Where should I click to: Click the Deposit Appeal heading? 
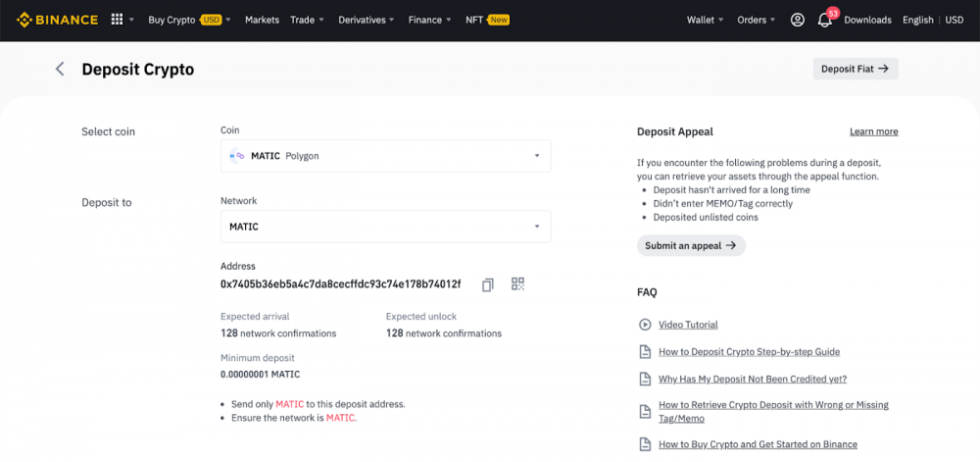[x=675, y=131]
